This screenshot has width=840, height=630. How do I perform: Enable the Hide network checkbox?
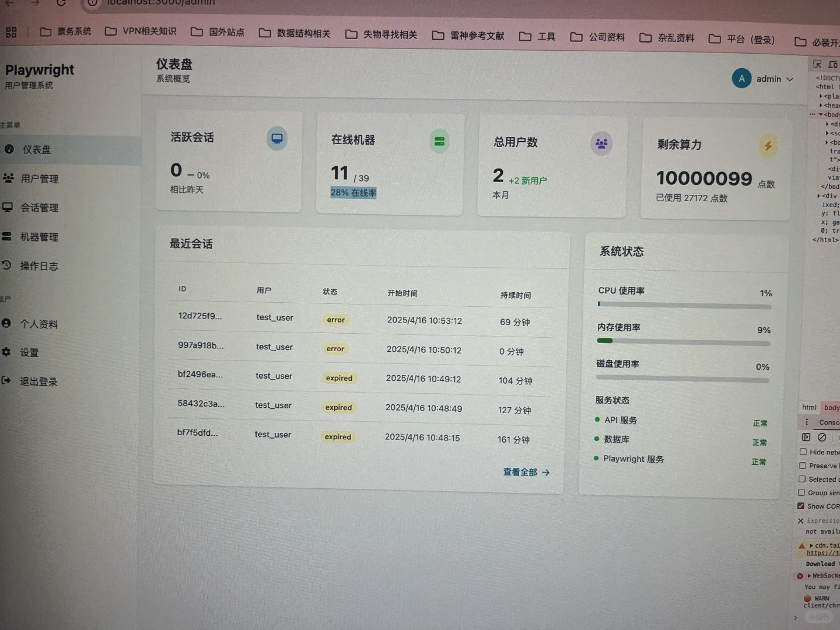point(802,452)
